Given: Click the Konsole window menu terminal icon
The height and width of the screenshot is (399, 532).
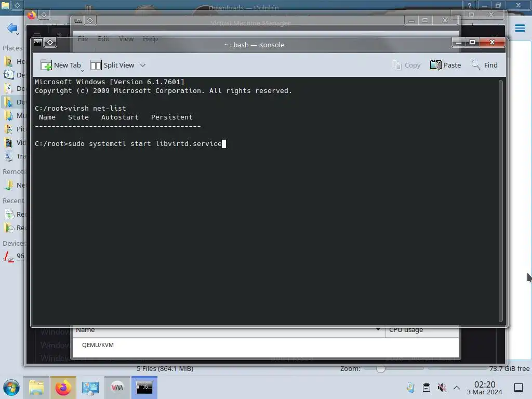Looking at the screenshot, I should point(37,43).
